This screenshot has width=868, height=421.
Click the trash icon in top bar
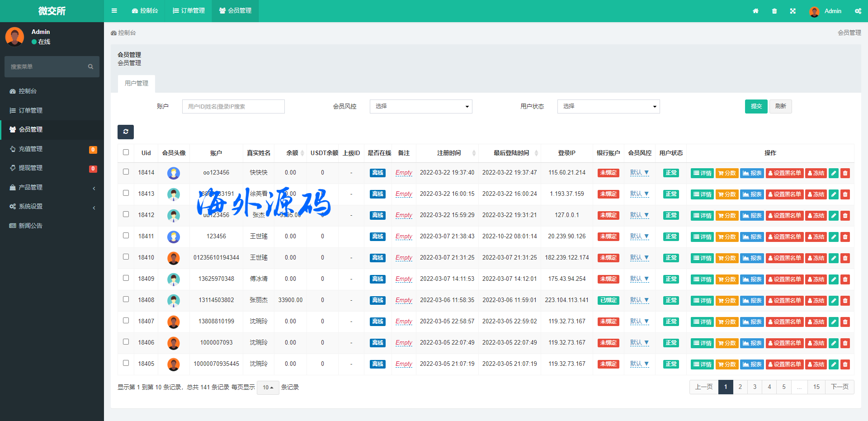pos(774,11)
